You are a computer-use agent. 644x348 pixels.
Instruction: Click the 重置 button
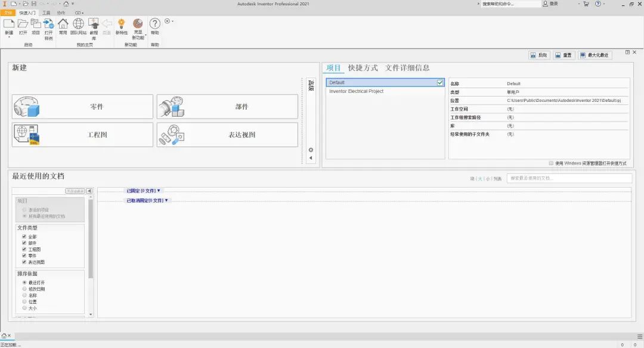pos(563,55)
